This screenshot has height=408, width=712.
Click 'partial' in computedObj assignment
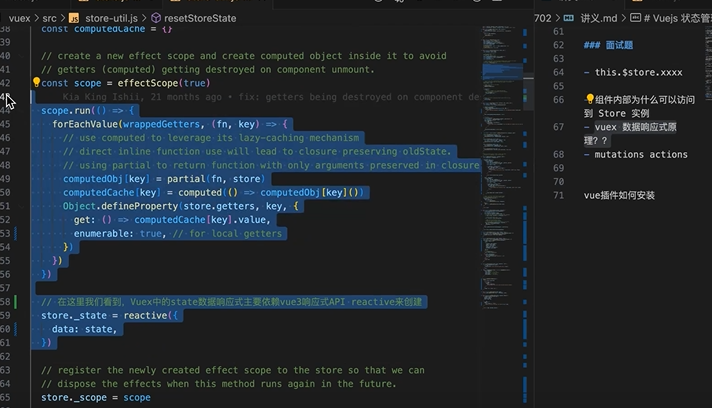[186, 178]
